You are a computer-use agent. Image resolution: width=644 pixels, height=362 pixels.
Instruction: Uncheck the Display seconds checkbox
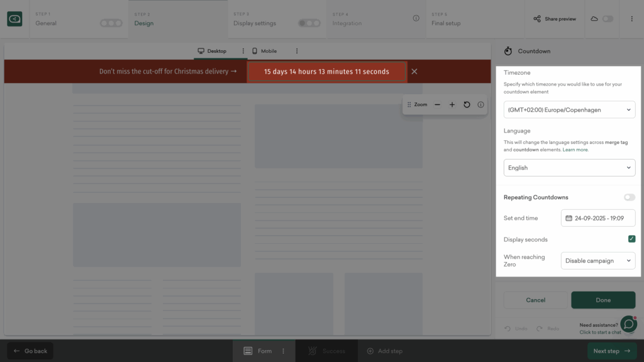[x=631, y=239]
